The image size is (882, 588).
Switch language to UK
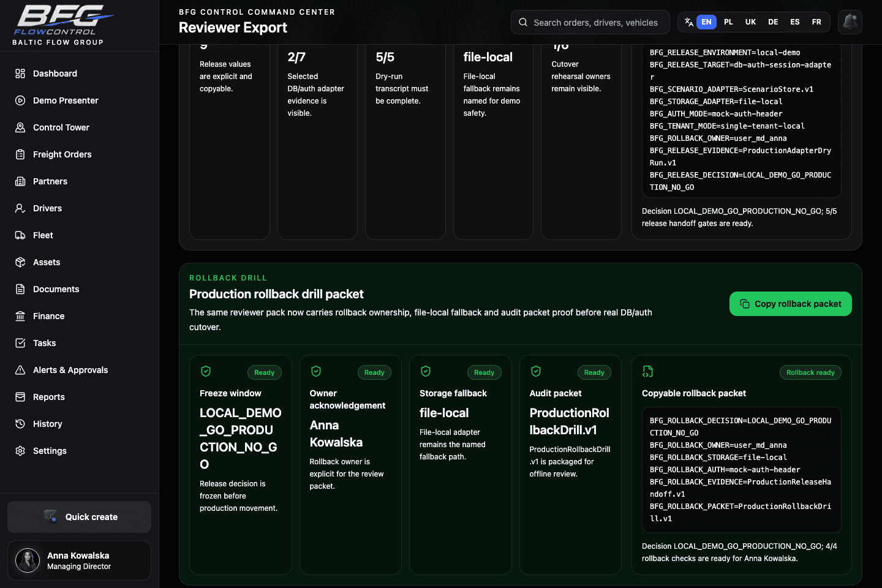pos(750,22)
